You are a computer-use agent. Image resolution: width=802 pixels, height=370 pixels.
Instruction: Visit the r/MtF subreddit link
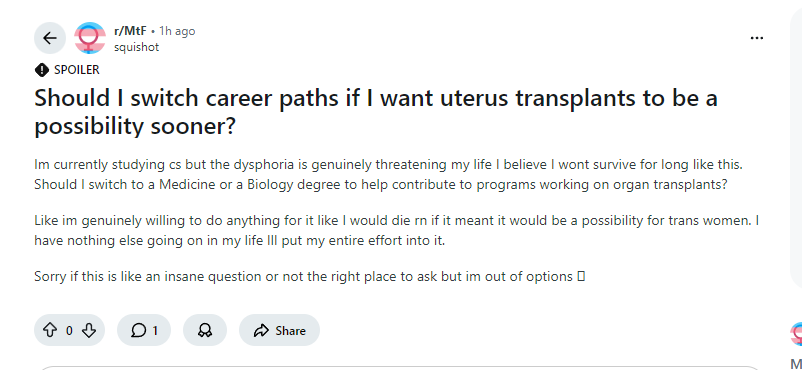point(130,31)
